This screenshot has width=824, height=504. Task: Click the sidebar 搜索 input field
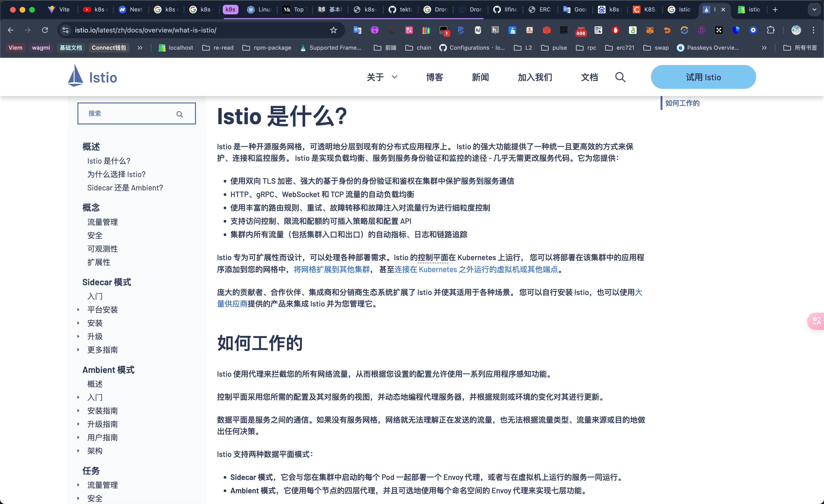(x=136, y=114)
